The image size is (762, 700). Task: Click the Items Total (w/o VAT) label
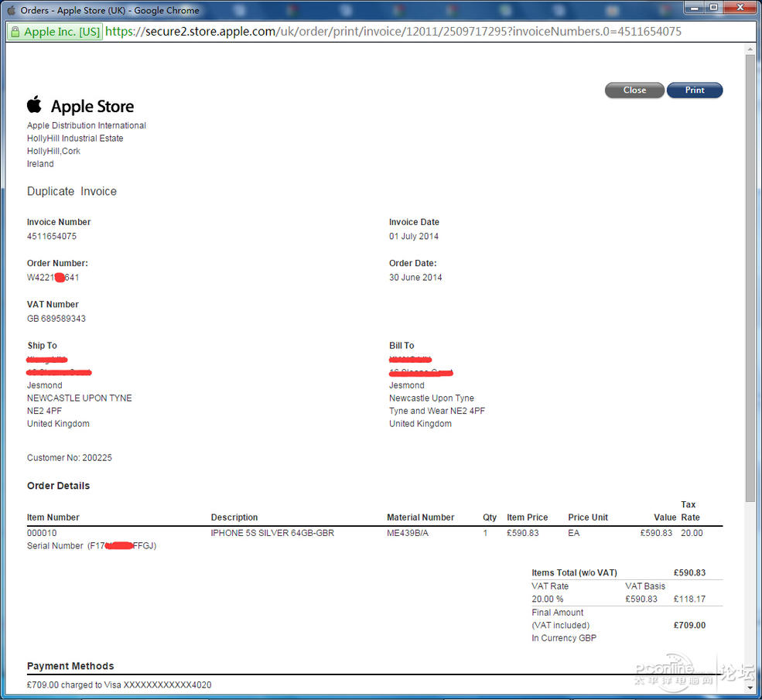pos(575,572)
